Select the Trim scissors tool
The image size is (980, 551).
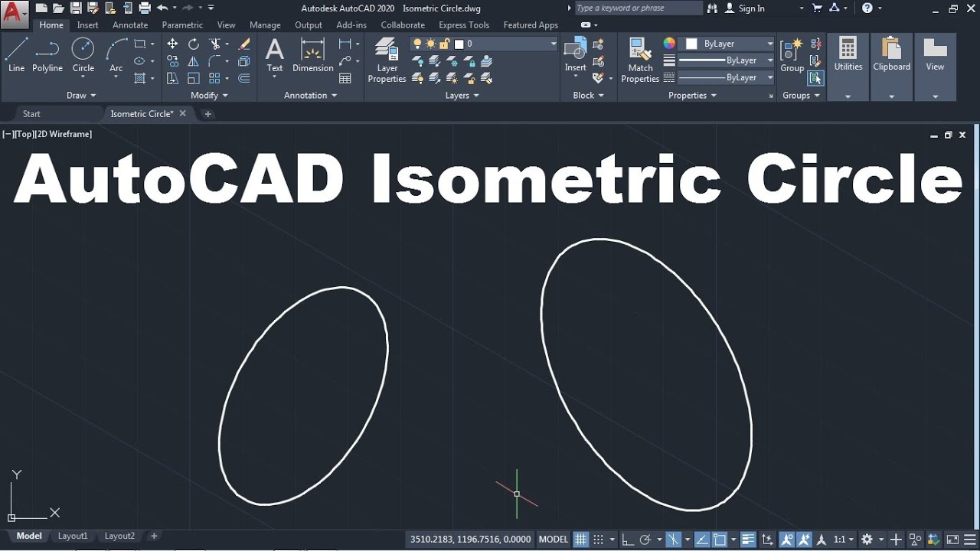tap(214, 44)
